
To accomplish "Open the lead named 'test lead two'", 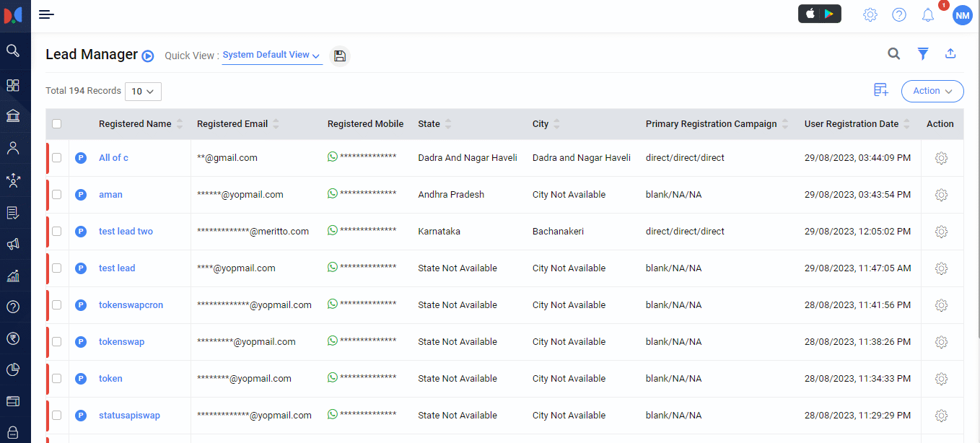I will coord(126,231).
